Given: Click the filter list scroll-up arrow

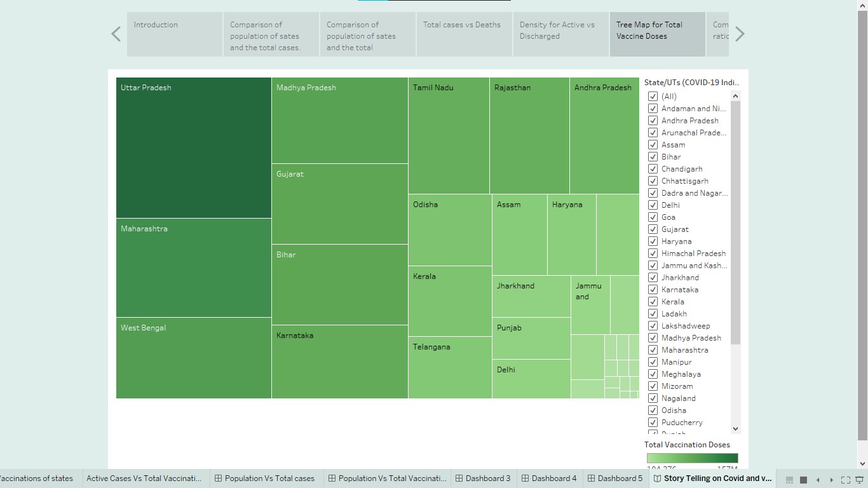Looking at the screenshot, I should click(x=735, y=95).
